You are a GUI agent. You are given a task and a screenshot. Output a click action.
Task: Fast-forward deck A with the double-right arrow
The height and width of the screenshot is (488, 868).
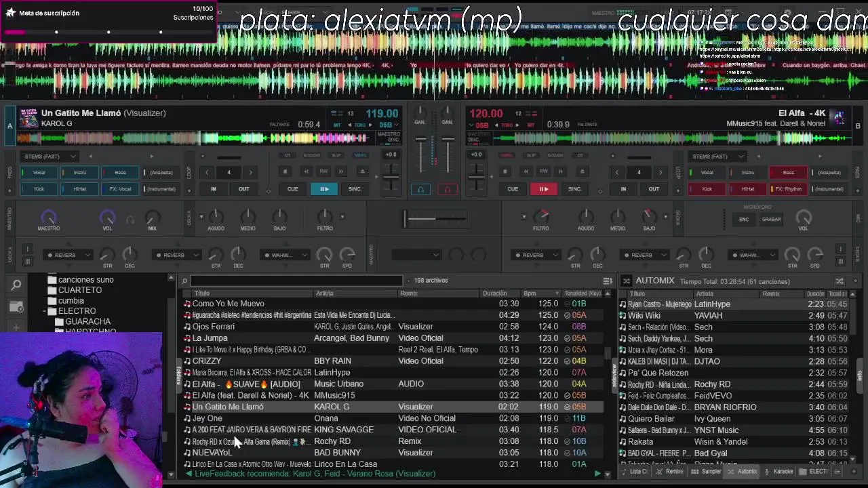pyautogui.click(x=341, y=172)
